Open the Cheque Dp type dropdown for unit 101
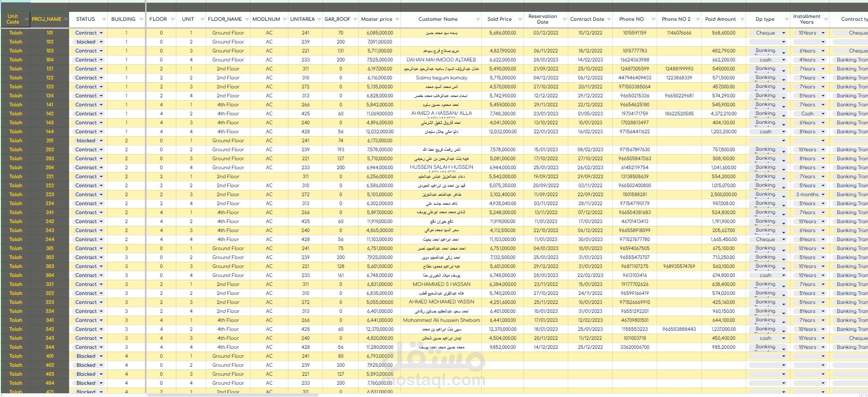Screen dimensions: 868x397 pyautogui.click(x=783, y=33)
